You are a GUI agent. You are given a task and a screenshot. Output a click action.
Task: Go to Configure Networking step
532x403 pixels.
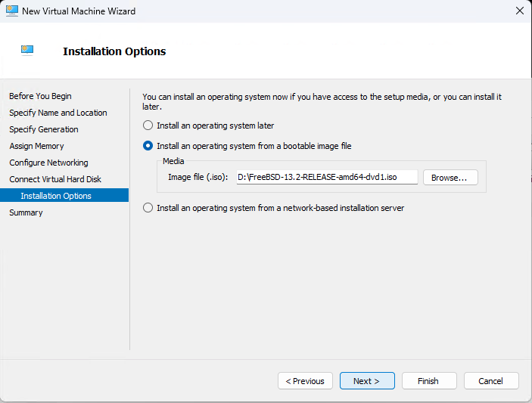(x=48, y=163)
